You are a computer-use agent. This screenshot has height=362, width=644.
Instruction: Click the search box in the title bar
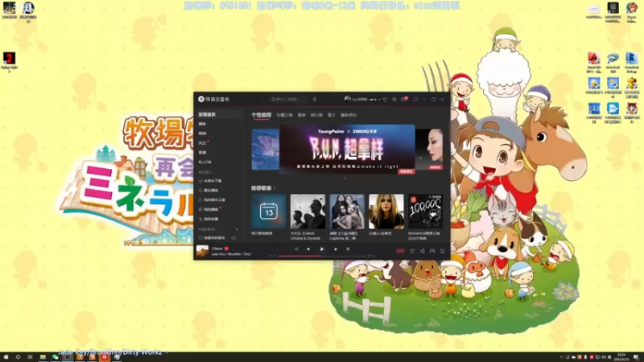coord(288,99)
